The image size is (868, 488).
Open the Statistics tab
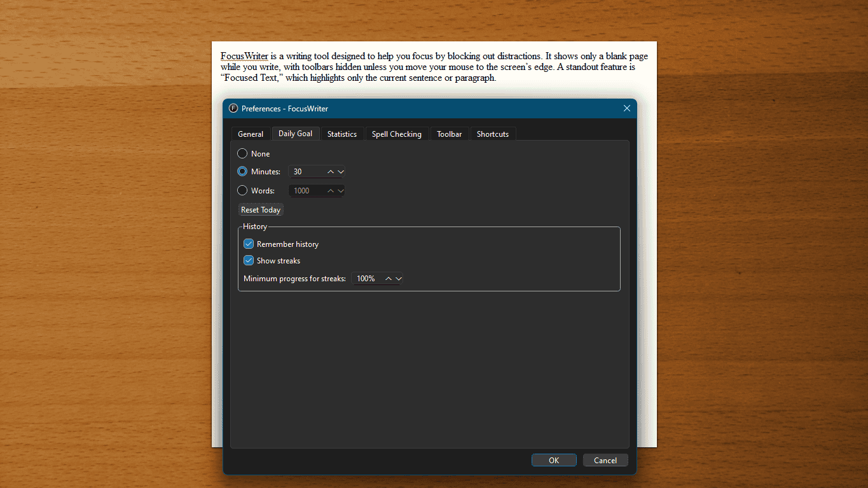[x=342, y=134]
